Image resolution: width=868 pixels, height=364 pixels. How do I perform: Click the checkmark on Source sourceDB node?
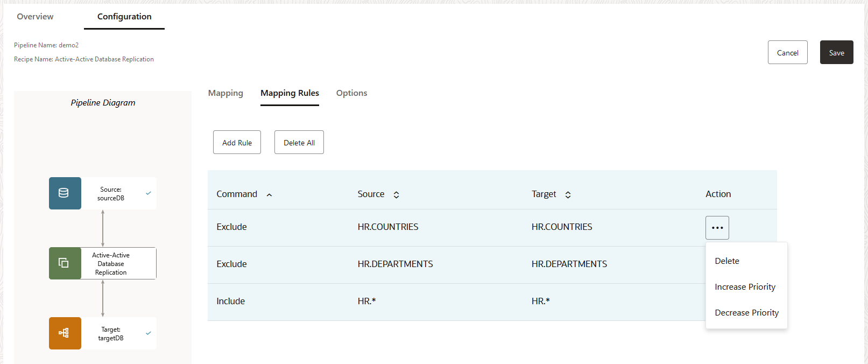[149, 193]
